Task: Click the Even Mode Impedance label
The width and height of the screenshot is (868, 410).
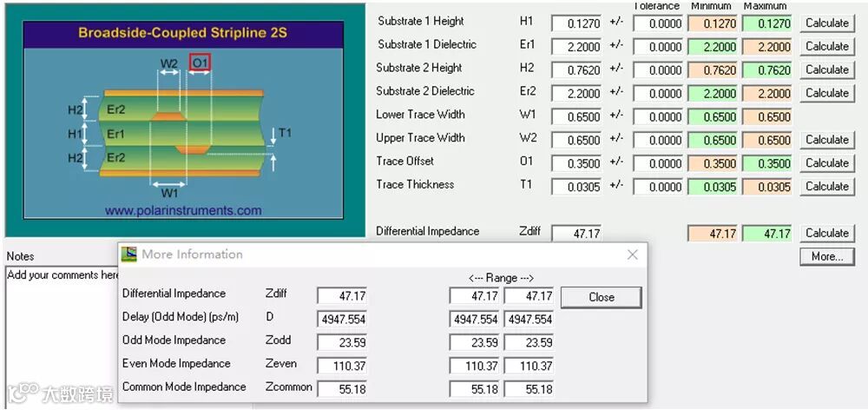Action: 176,363
